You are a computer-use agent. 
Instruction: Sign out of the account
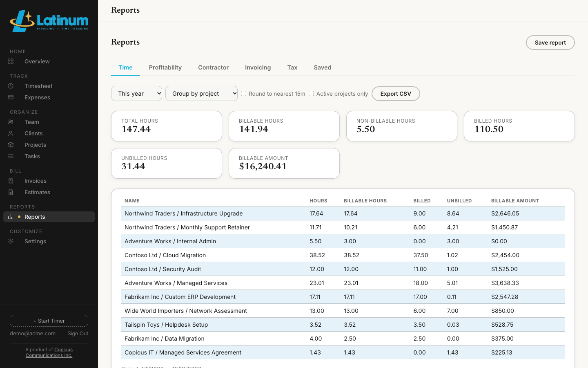pos(78,334)
